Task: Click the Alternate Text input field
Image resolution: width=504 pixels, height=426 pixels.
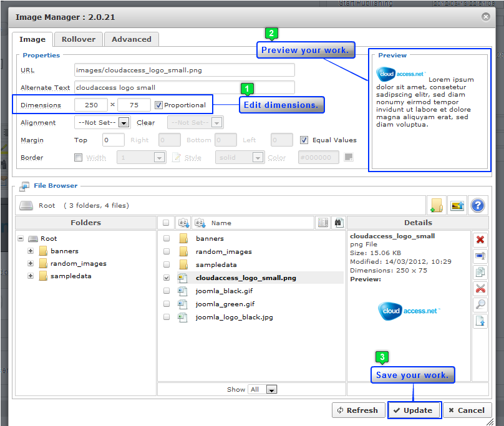Action: (x=184, y=87)
